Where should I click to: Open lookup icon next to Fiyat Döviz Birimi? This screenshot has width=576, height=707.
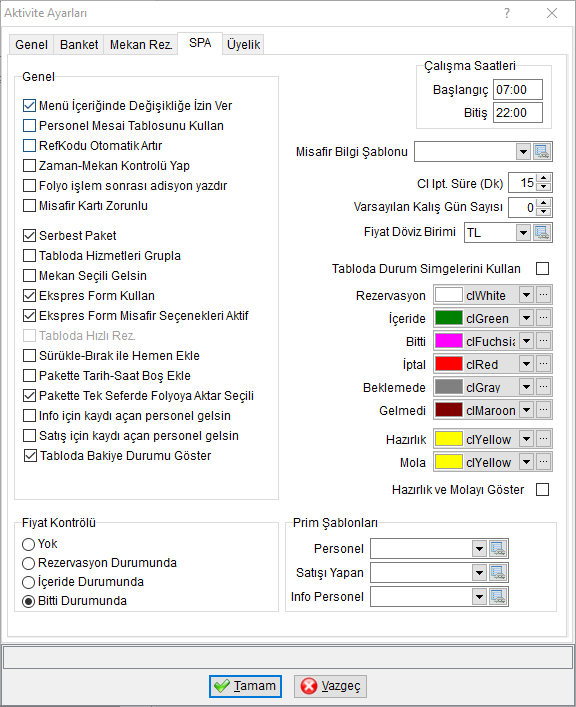(542, 233)
